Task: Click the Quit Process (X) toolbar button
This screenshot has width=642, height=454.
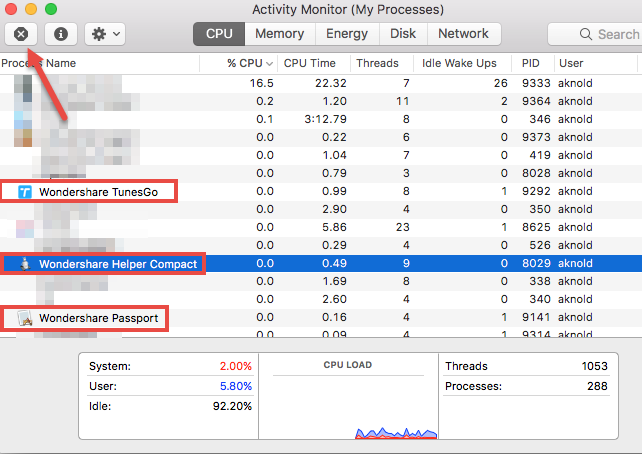Action: point(21,34)
